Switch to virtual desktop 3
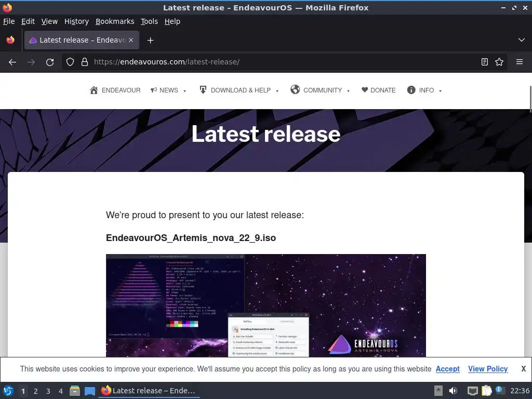The height and width of the screenshot is (399, 532). (x=48, y=391)
